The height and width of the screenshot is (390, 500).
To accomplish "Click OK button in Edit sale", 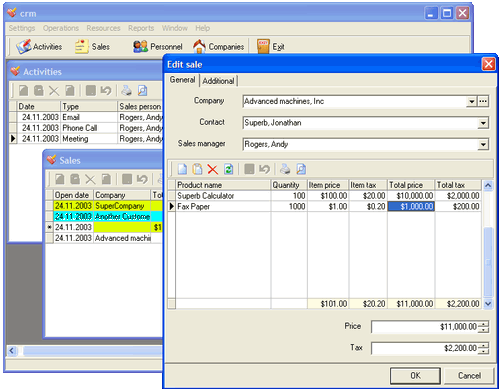I will click(415, 376).
